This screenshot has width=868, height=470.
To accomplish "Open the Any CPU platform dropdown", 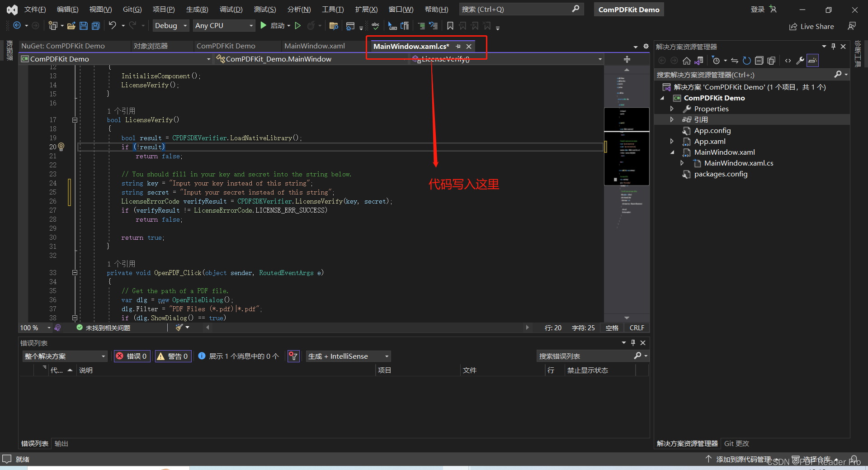I will (x=224, y=26).
